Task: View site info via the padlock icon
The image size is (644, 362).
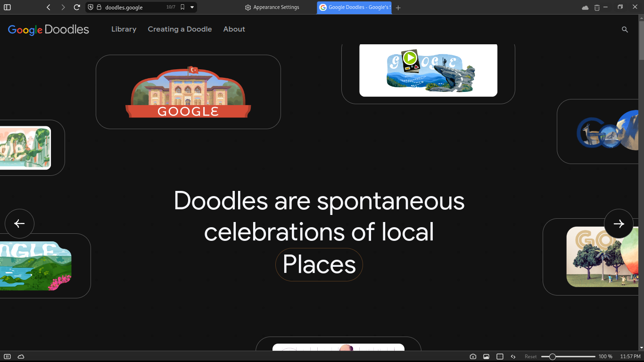Action: click(x=99, y=7)
